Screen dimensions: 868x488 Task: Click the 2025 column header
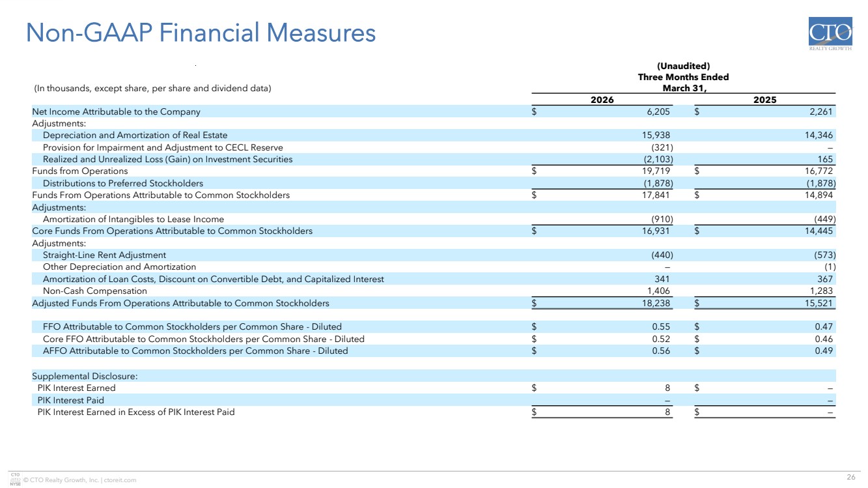[764, 100]
